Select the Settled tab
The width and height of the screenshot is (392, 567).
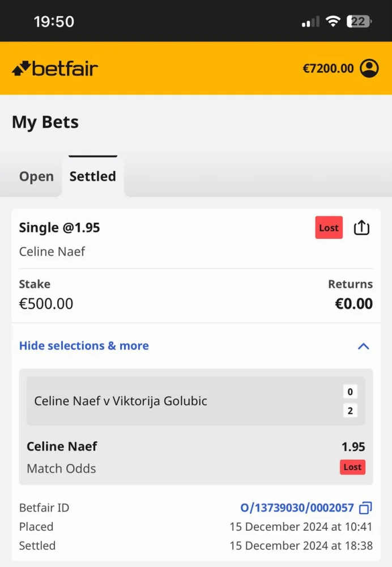coord(92,176)
